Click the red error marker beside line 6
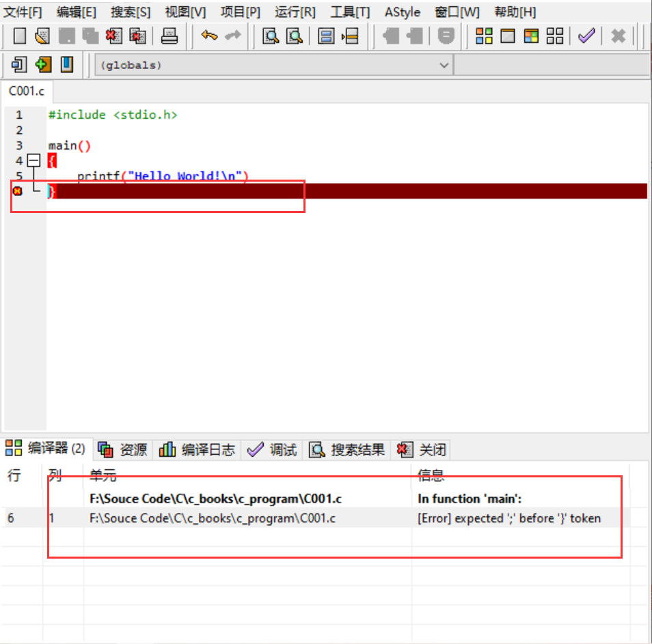Viewport: 652px width, 644px height. [18, 191]
